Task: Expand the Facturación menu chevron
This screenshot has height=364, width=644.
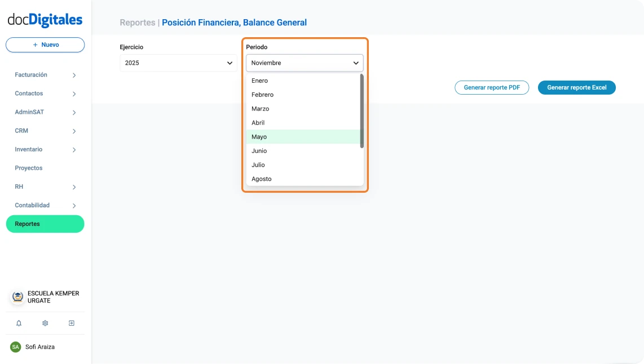Action: [74, 76]
